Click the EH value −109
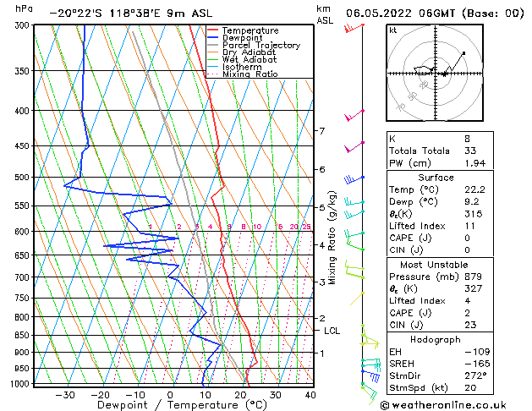Viewport: 532px width, 411px height. tap(477, 352)
